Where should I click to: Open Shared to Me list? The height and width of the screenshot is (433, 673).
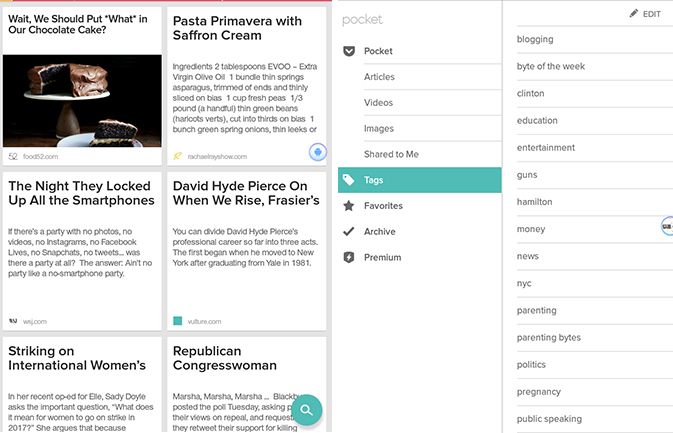click(x=391, y=154)
